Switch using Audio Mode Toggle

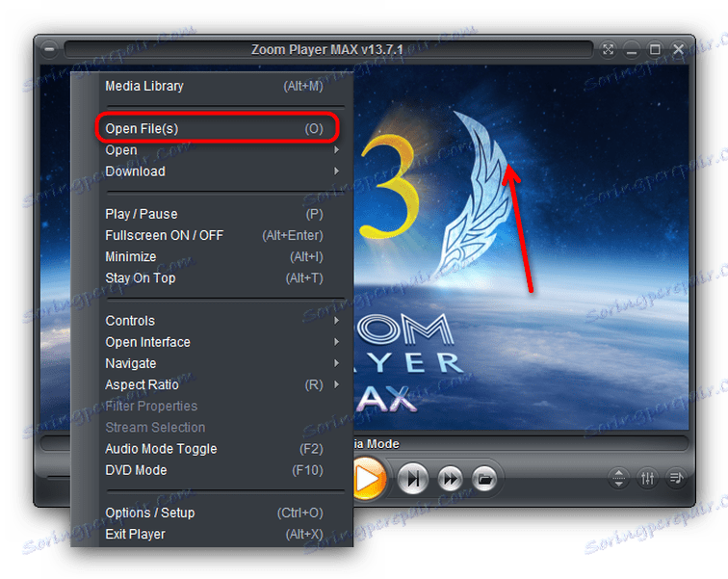(x=214, y=449)
